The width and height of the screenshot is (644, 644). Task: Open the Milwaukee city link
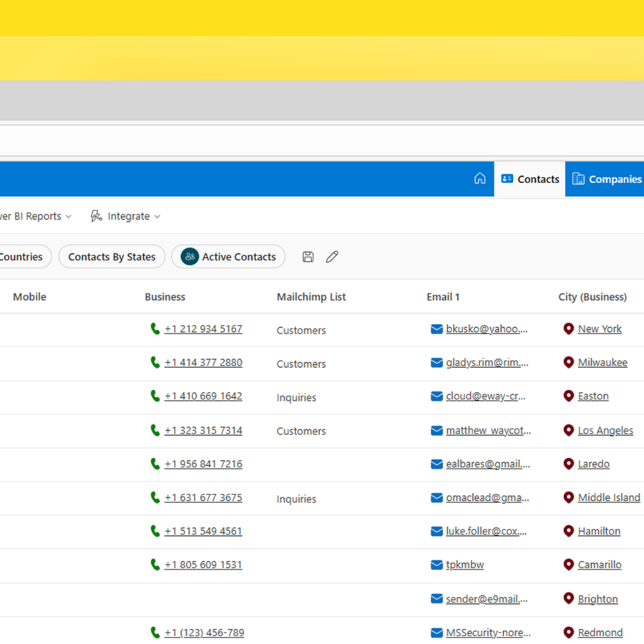(602, 363)
